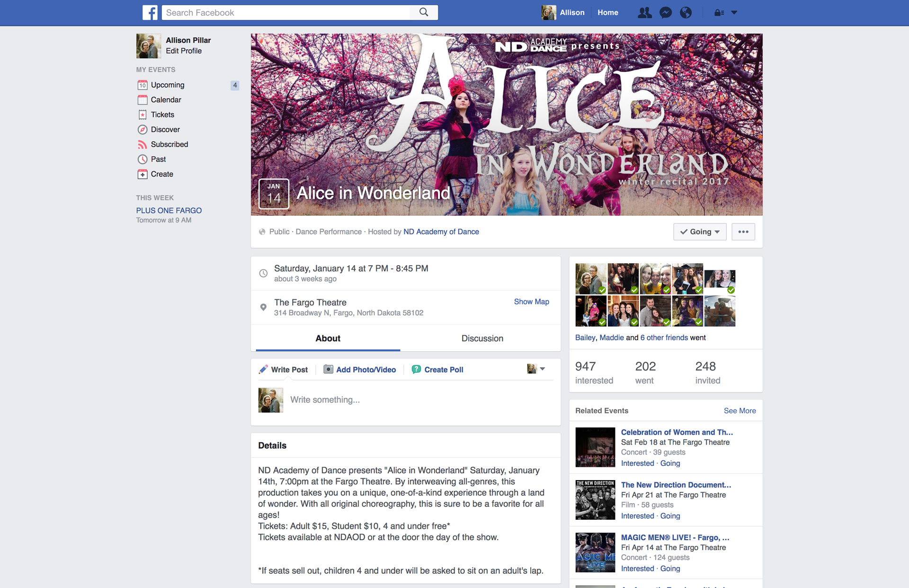Viewport: 909px width, 588px height.
Task: Open the Going response dropdown
Action: coord(700,232)
